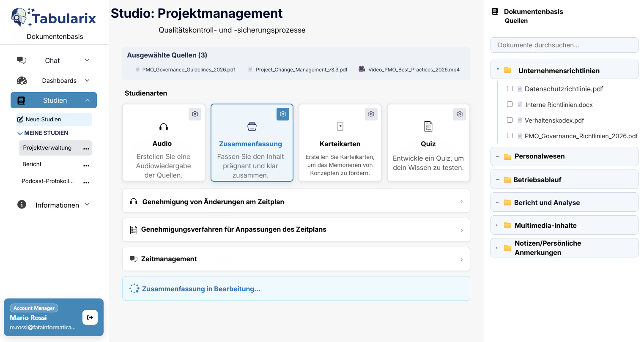Open Karteikarten card settings gear
Viewport: 644px width, 342px height.
(x=371, y=114)
